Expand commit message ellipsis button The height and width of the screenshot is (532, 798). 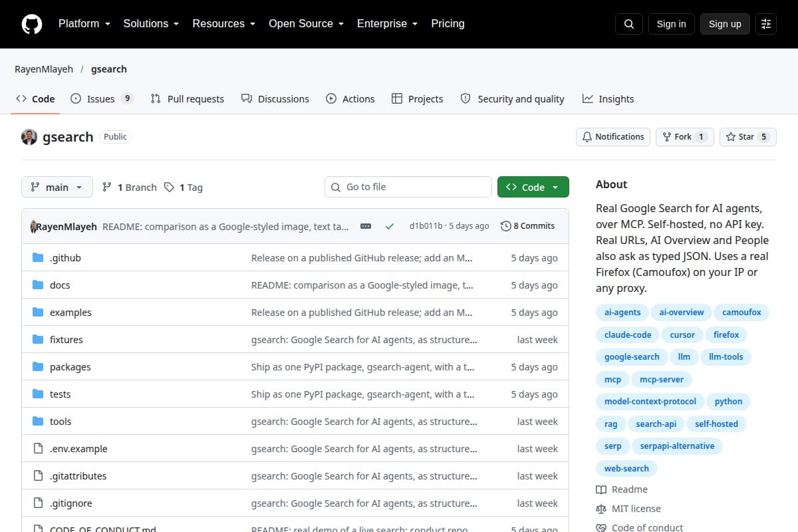pos(366,226)
